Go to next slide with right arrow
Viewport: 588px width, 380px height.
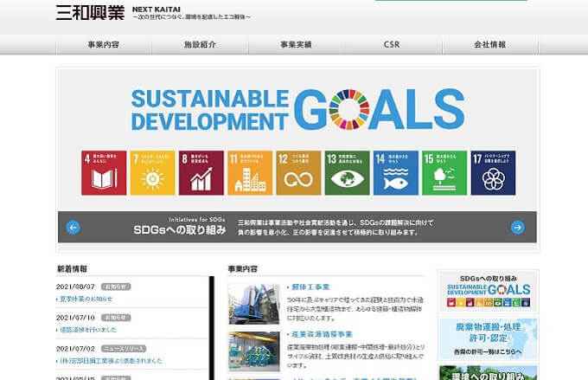tap(517, 227)
